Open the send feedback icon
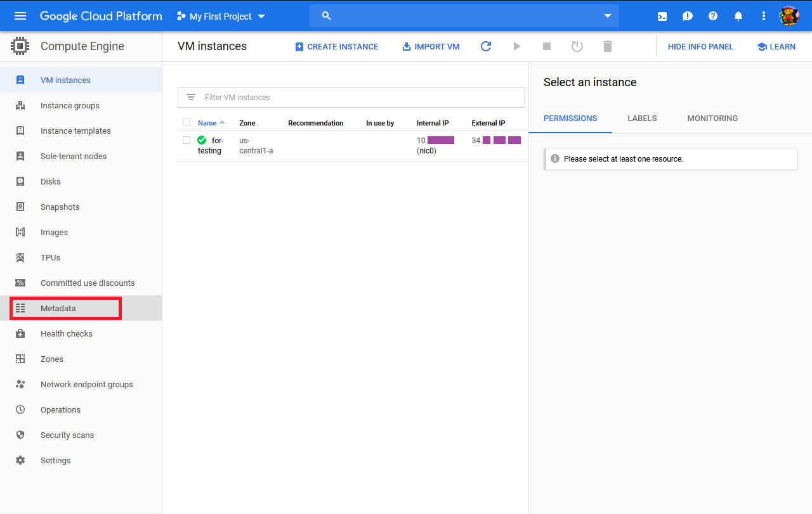812x514 pixels. (688, 16)
